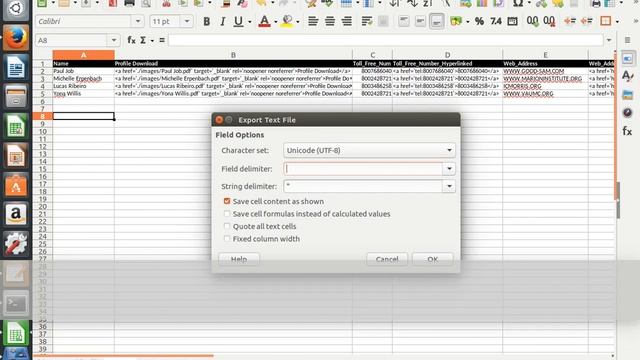Align cell content to top

[x=403, y=21]
